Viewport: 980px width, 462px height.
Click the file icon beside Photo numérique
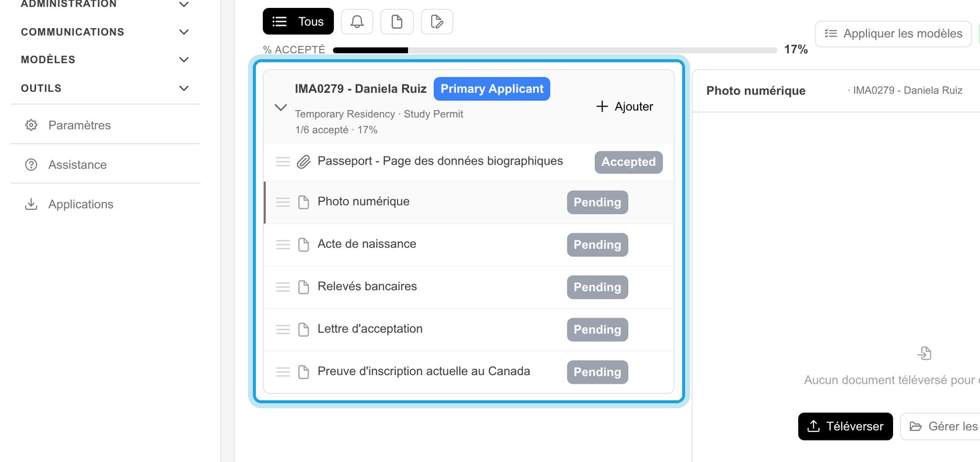click(304, 202)
